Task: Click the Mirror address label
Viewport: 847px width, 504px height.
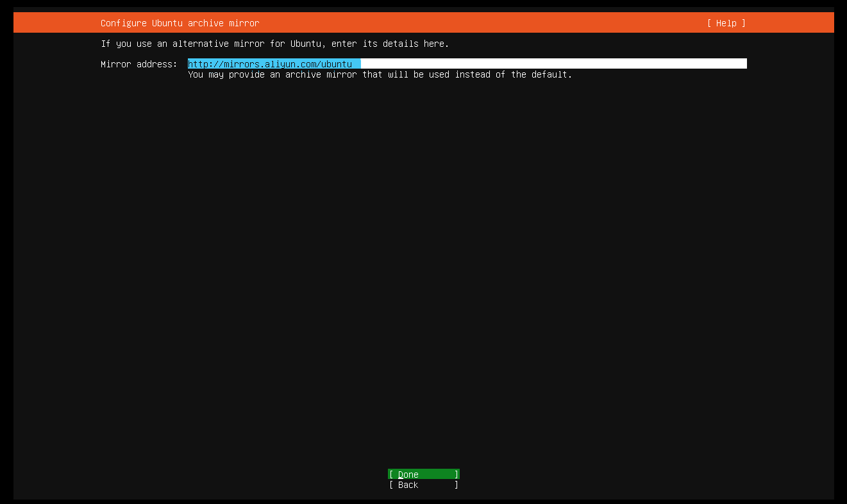Action: coord(138,63)
